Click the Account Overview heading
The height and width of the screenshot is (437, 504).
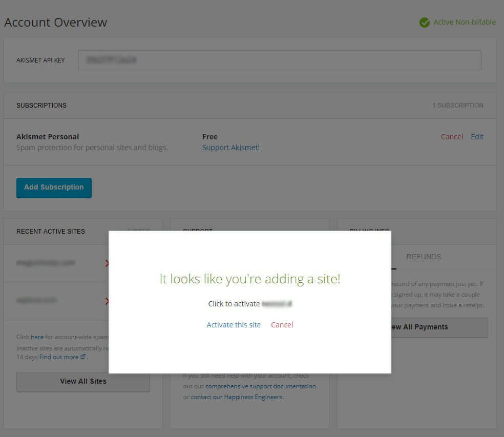55,22
